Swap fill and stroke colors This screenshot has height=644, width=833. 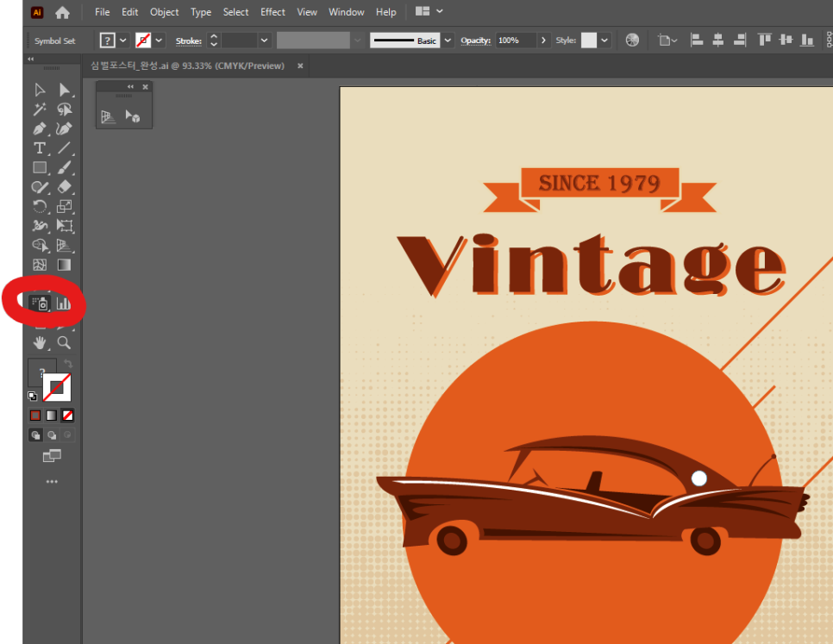(x=68, y=363)
